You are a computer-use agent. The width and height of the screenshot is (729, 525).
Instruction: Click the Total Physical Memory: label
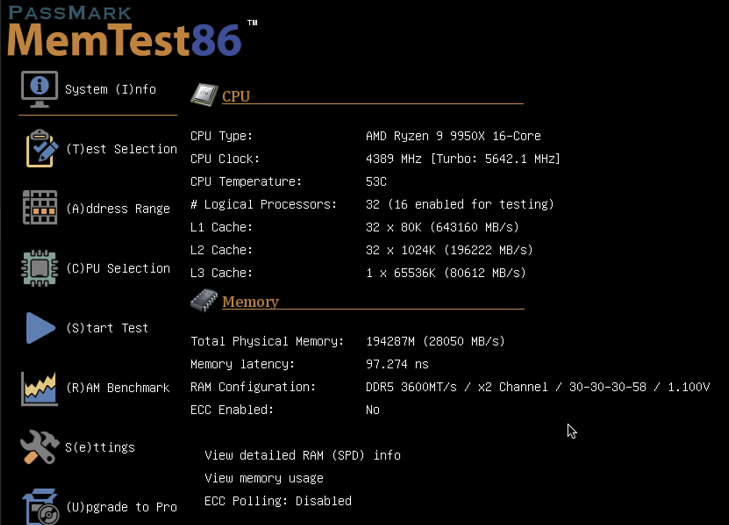coord(267,341)
